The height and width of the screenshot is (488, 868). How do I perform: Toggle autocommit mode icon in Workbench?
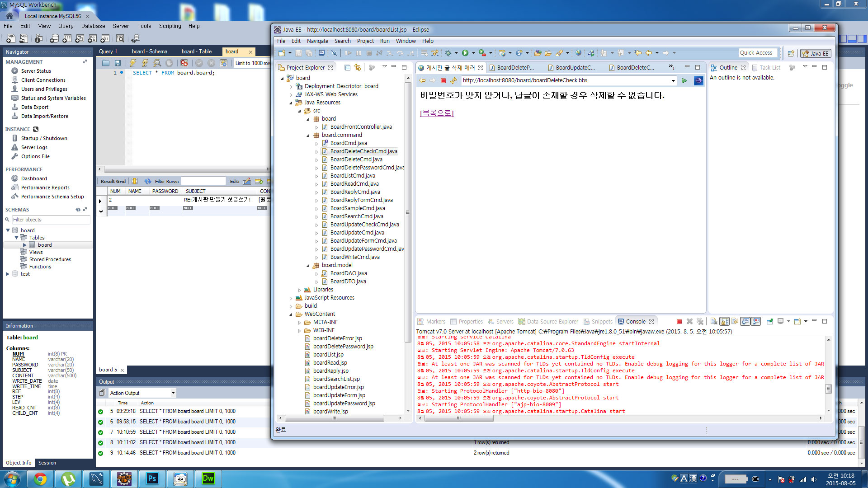pyautogui.click(x=223, y=63)
